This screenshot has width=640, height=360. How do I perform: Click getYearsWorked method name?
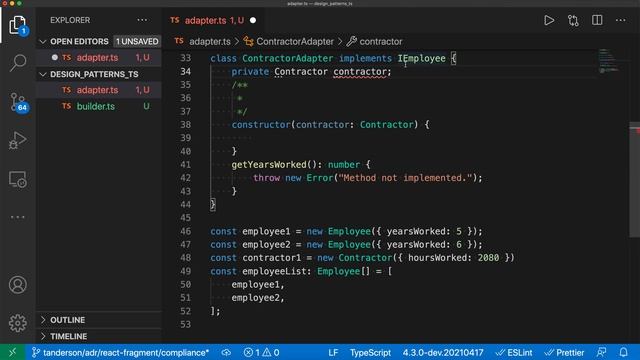269,164
